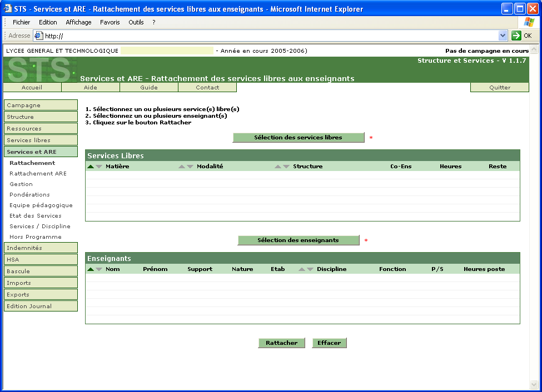The width and height of the screenshot is (542, 392).
Task: Click the Heures poste column header
Action: click(484, 269)
